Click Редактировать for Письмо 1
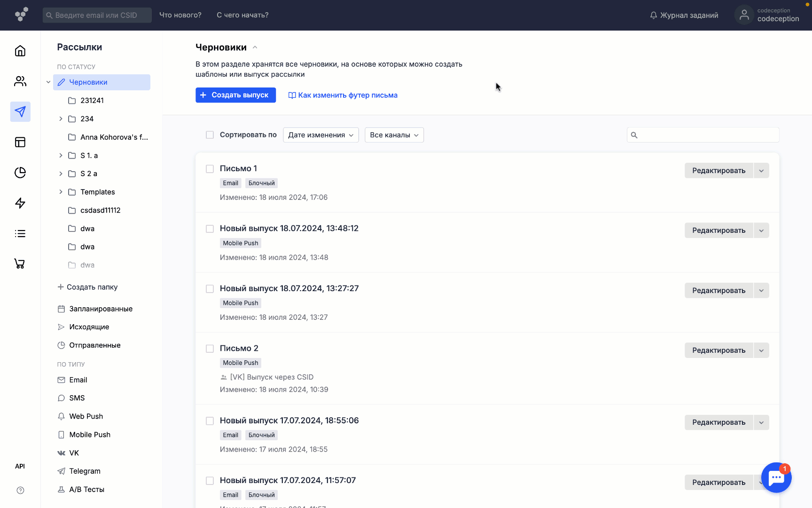The width and height of the screenshot is (812, 508). coord(718,171)
